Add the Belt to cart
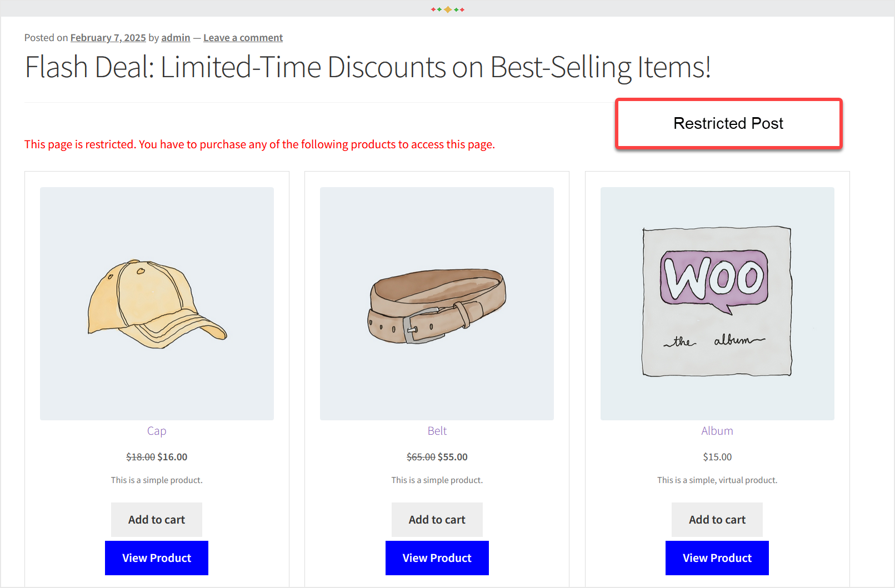Viewport: 895px width, 588px height. 437,519
